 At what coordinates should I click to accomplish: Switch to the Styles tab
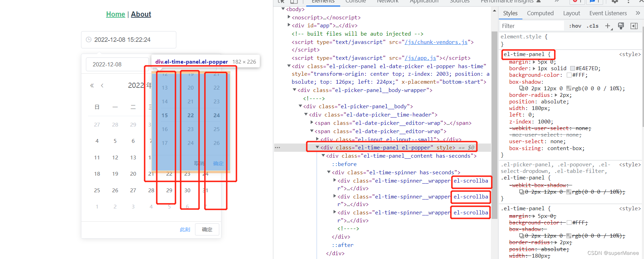click(x=510, y=13)
